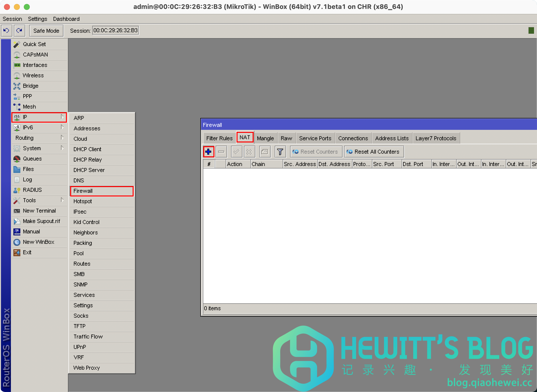
Task: Toggle the Safe Mode button
Action: pyautogui.click(x=46, y=31)
